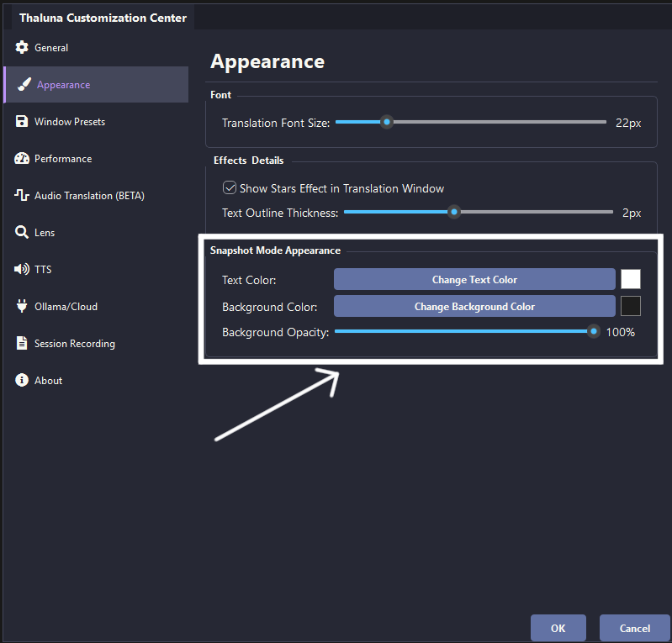The image size is (672, 643).
Task: Click the General gear icon
Action: tap(22, 48)
